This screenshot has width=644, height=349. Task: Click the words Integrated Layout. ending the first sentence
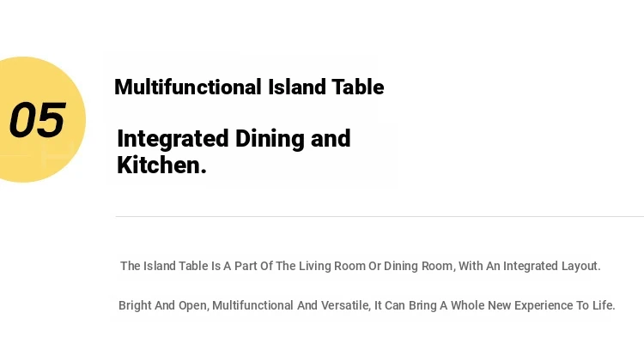point(551,266)
